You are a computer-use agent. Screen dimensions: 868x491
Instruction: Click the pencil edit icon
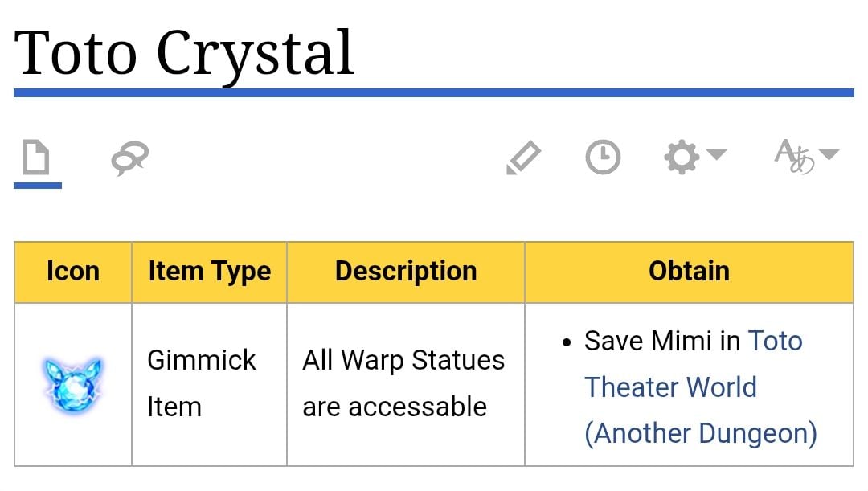[524, 158]
